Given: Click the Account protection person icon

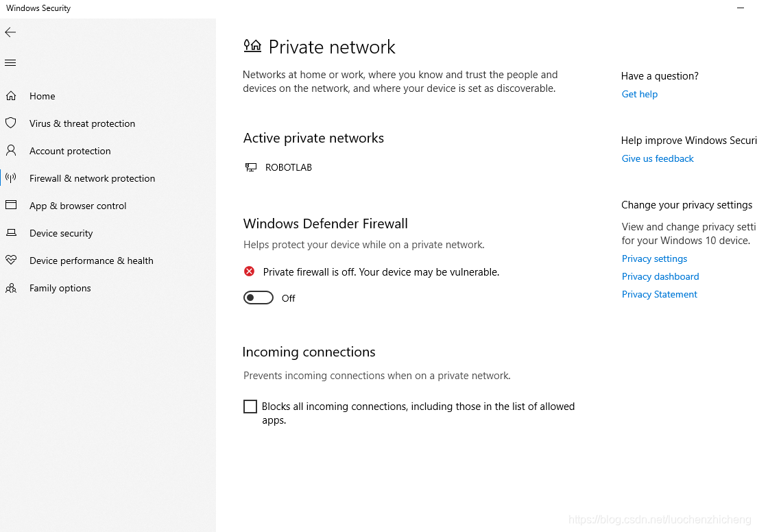Looking at the screenshot, I should (x=11, y=151).
